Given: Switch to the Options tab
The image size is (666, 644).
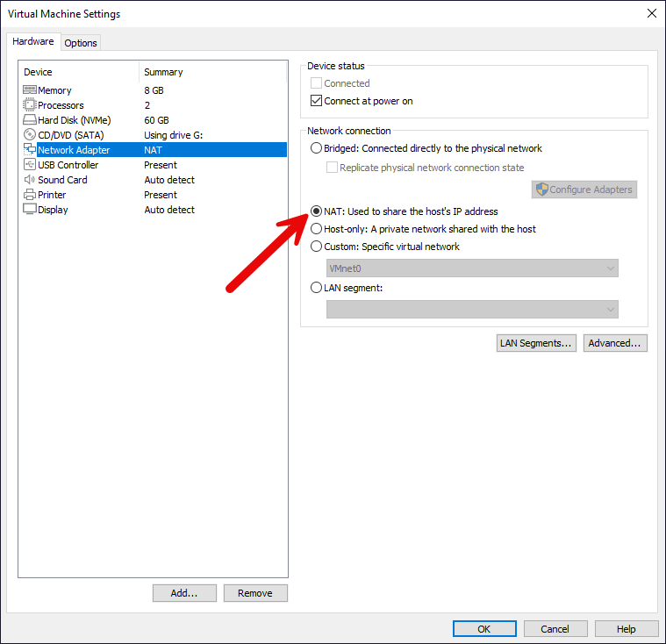Looking at the screenshot, I should click(x=81, y=43).
